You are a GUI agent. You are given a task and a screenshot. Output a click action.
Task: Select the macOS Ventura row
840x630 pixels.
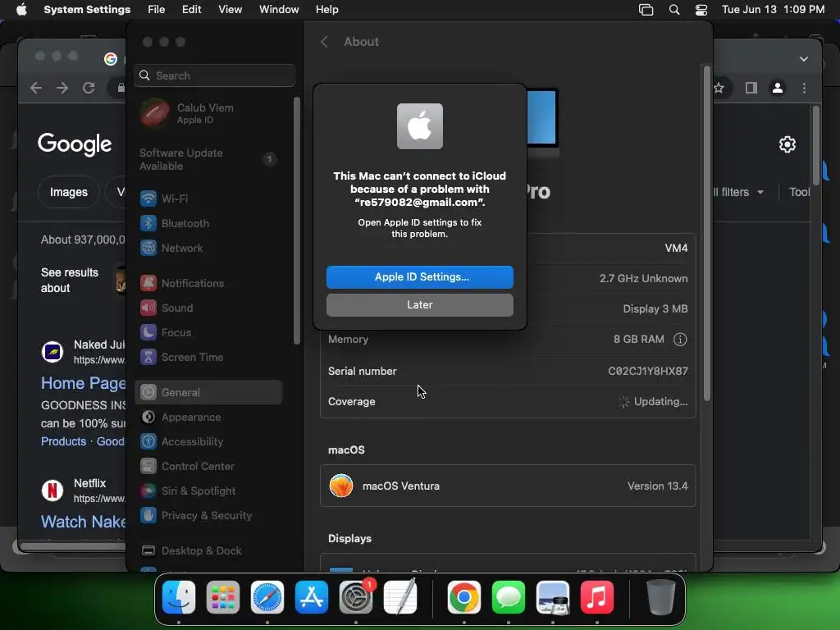[x=508, y=486]
